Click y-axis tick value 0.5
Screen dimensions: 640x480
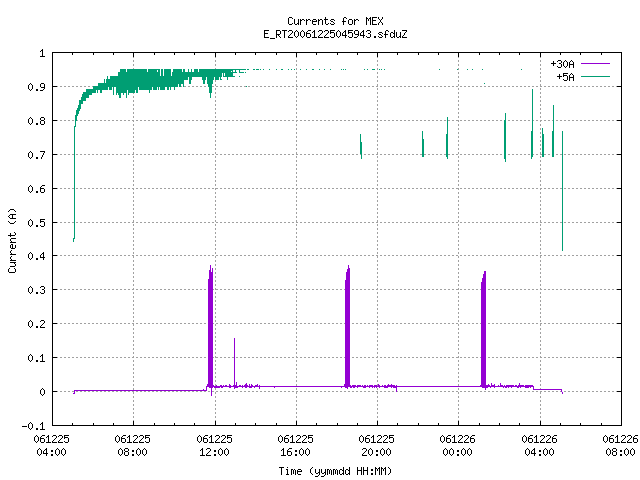36,223
